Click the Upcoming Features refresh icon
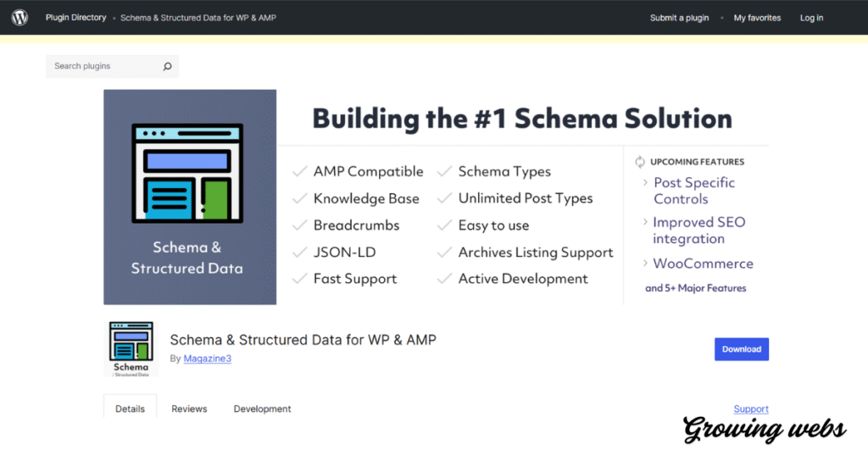Viewport: 868px width, 456px height. (640, 161)
